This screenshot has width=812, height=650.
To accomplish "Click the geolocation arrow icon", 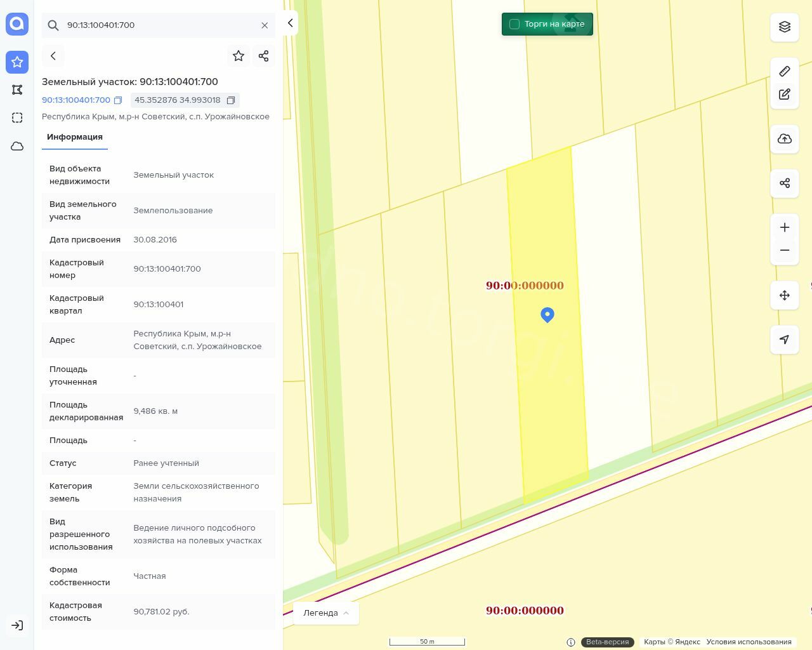I will (784, 340).
